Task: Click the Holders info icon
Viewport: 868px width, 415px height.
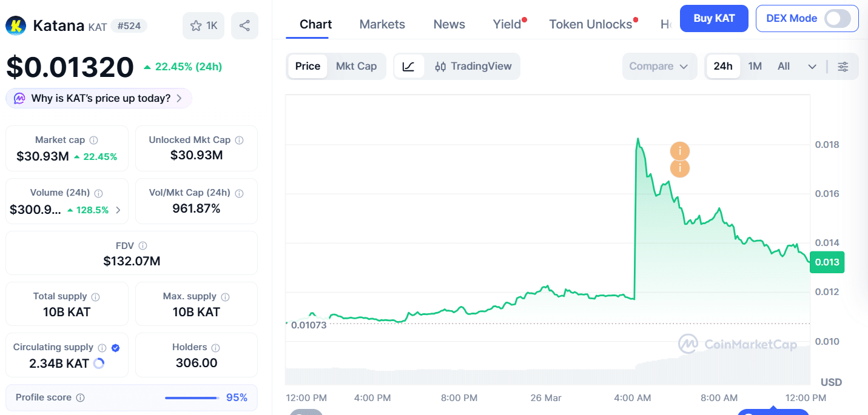Action: pos(215,348)
